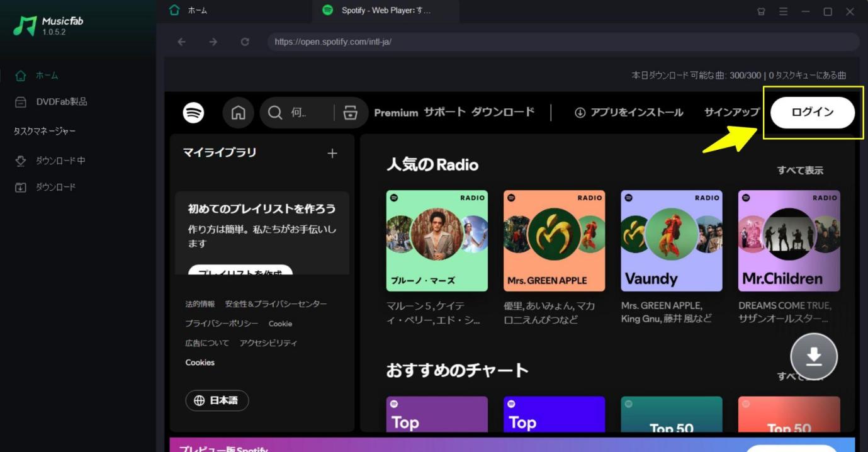Open 安全性&プライバシーセンター link
This screenshot has width=868, height=452.
coord(276,304)
